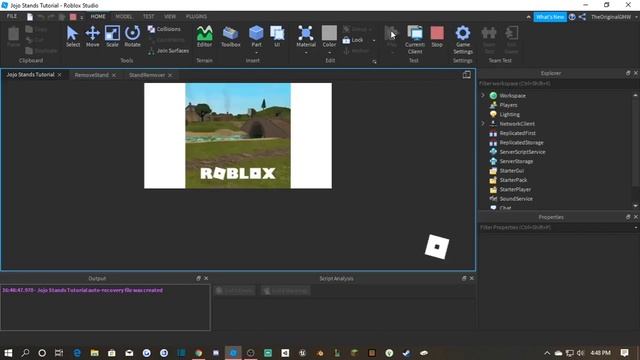This screenshot has height=360, width=640.
Task: Click the Filter Properties search field
Action: click(x=555, y=227)
